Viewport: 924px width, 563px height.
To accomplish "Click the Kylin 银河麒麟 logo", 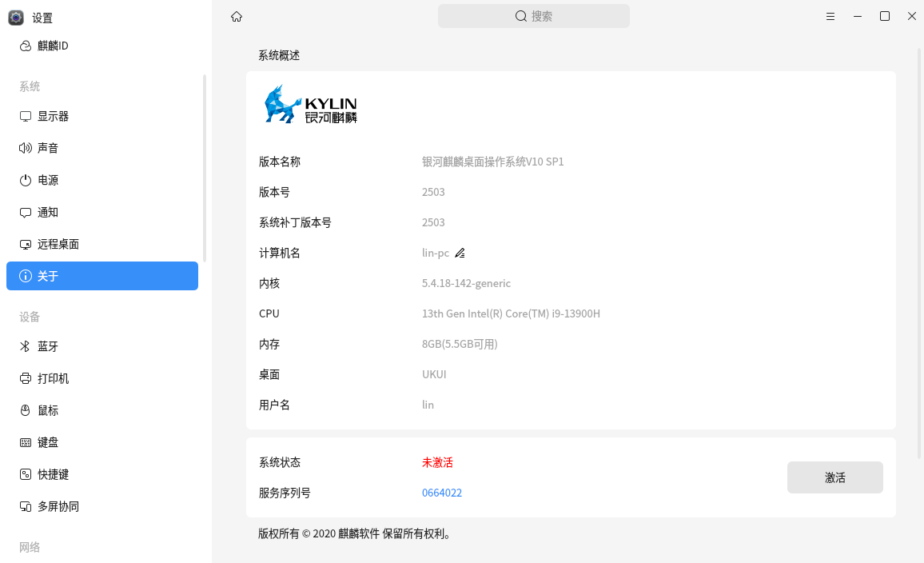I will click(311, 104).
